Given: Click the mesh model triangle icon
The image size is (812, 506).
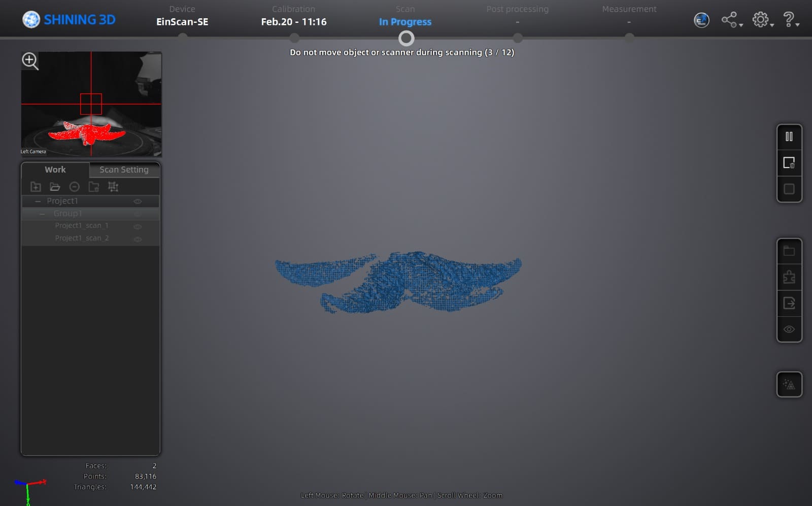Looking at the screenshot, I should pos(789,384).
